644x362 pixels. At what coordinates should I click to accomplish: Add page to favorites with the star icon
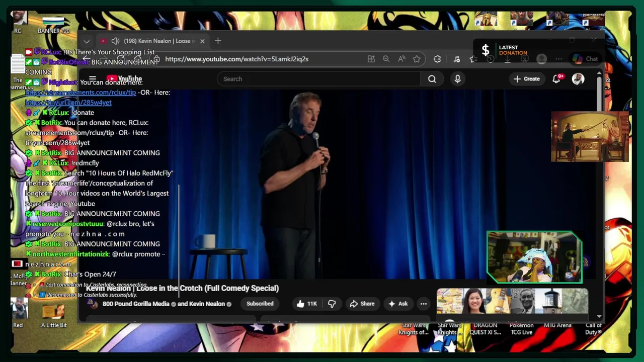coord(417,59)
